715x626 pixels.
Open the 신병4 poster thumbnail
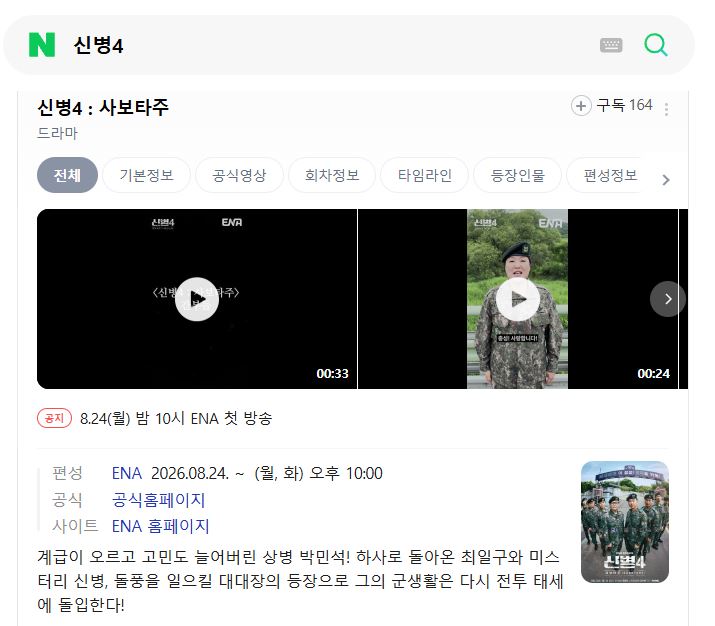(625, 522)
